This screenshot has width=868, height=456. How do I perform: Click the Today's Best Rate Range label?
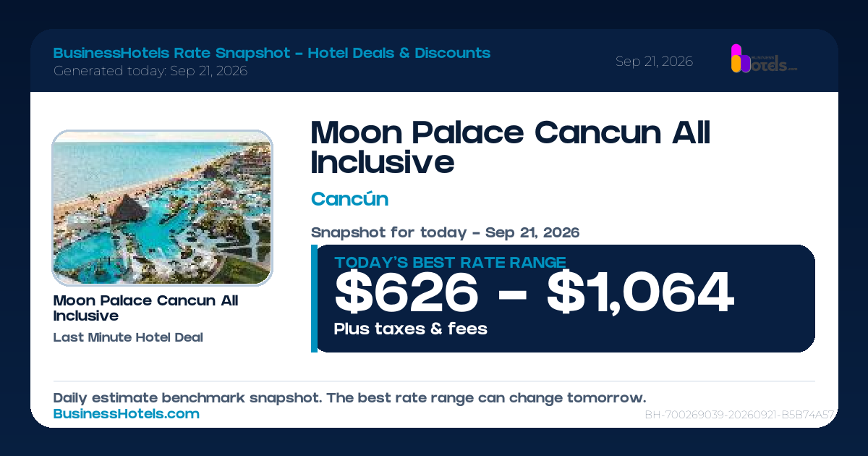450,263
